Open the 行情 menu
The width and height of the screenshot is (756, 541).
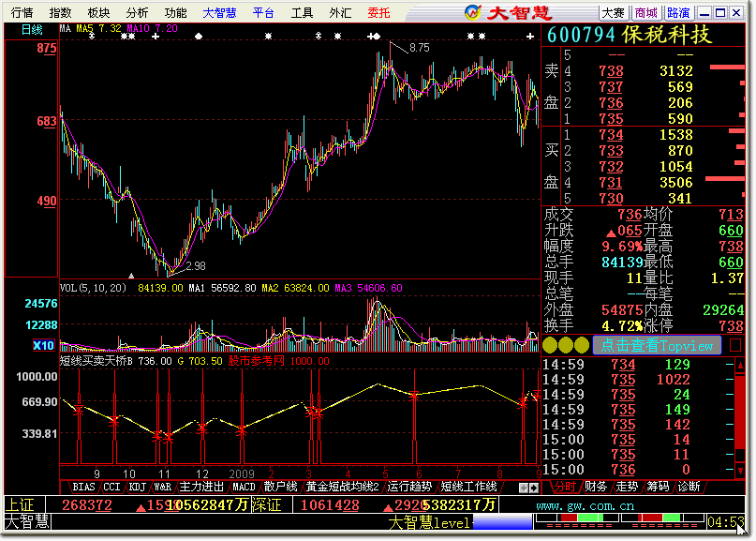click(22, 12)
